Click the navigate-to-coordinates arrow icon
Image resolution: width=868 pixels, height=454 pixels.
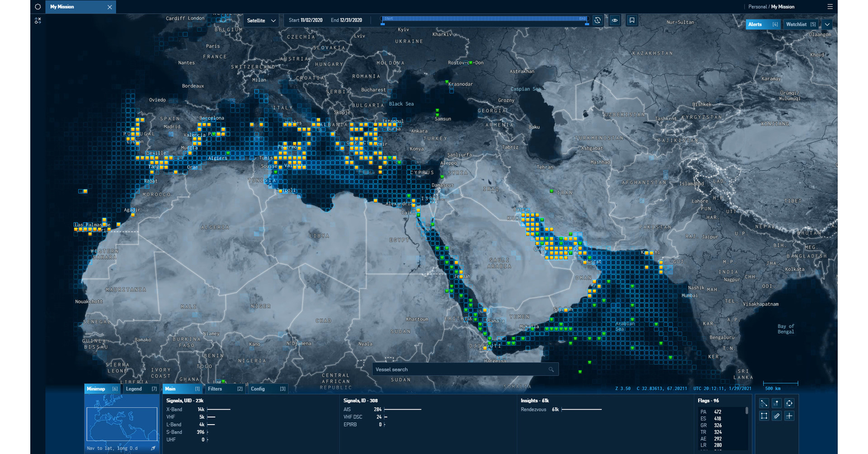pos(153,448)
